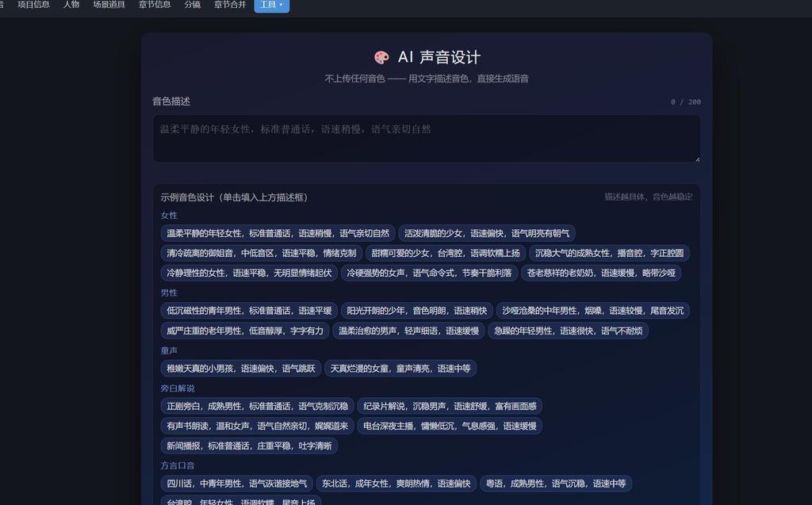Switch to the 人物 tab
This screenshot has height=505, width=812.
71,5
